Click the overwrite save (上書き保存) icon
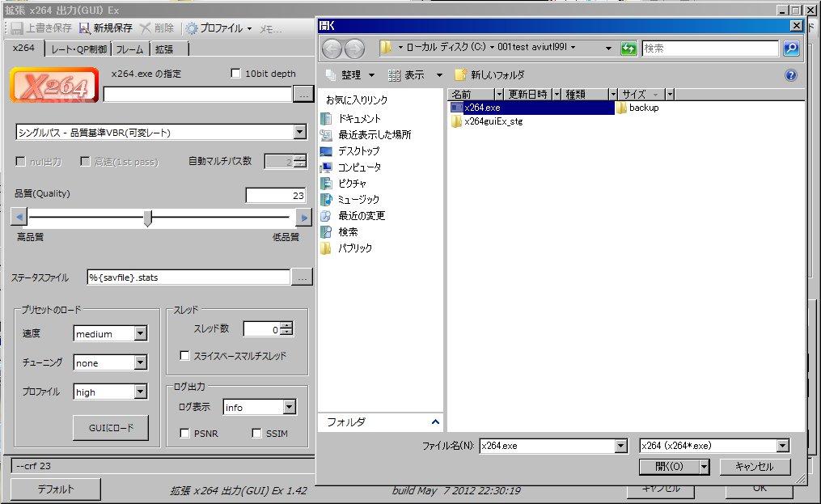 (17, 28)
